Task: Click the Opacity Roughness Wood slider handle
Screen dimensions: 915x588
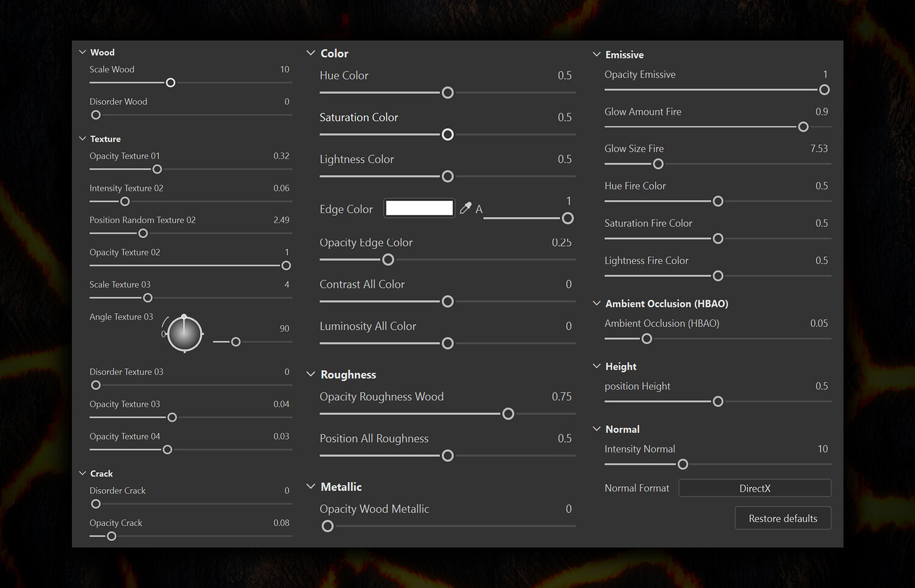Action: [508, 414]
